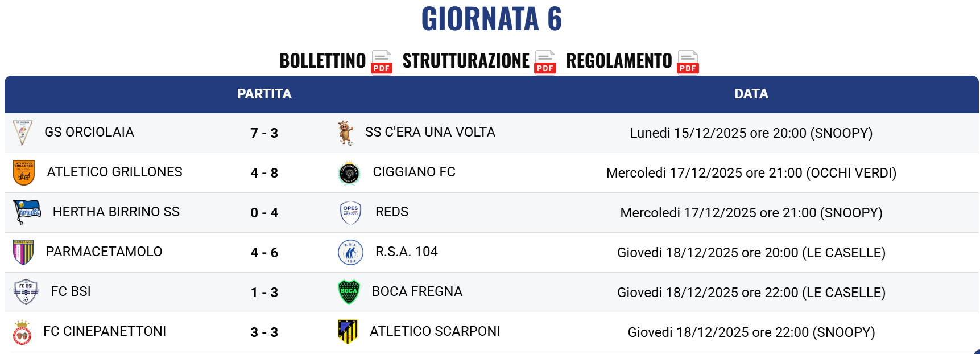Click the Atletico Scarponi yellow-black crest

348,332
